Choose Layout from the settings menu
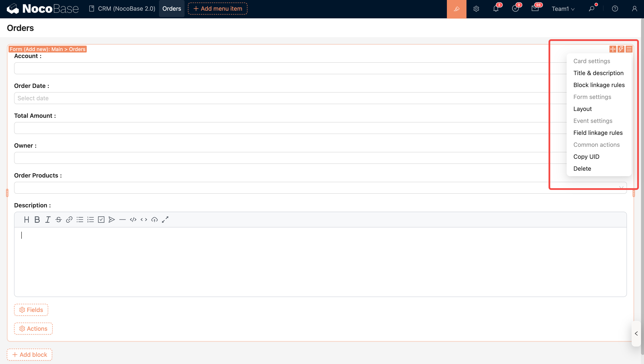Viewport: 644px width, 364px height. tap(582, 109)
